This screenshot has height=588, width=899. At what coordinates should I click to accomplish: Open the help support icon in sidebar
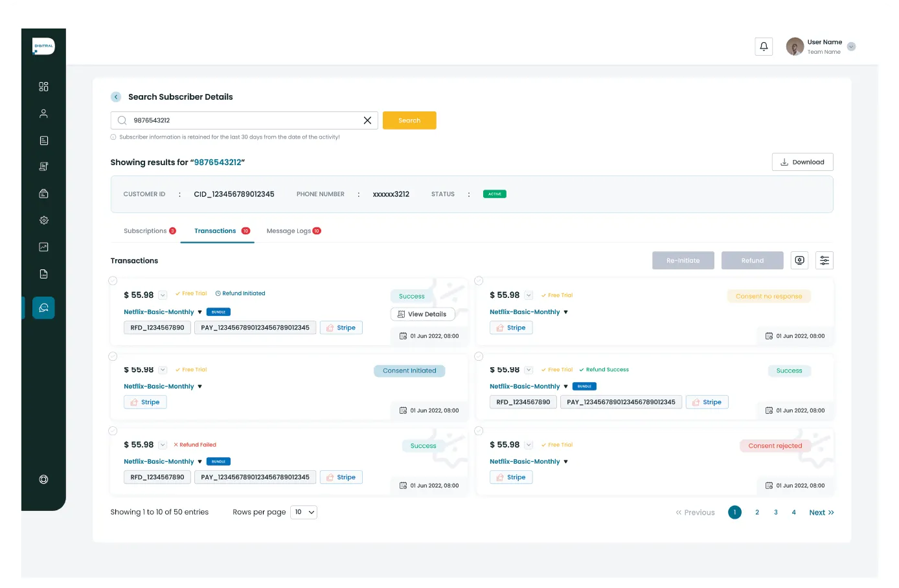[x=43, y=480]
